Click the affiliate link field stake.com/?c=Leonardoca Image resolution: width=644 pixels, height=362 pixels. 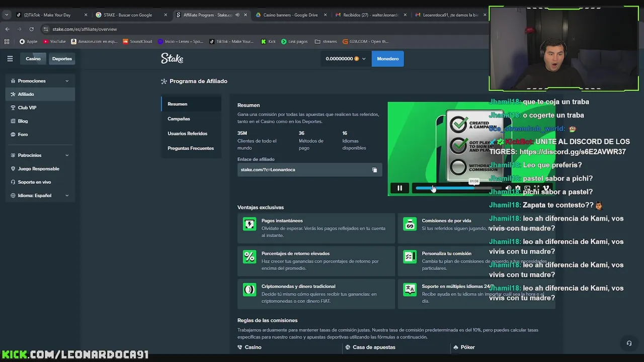(309, 170)
